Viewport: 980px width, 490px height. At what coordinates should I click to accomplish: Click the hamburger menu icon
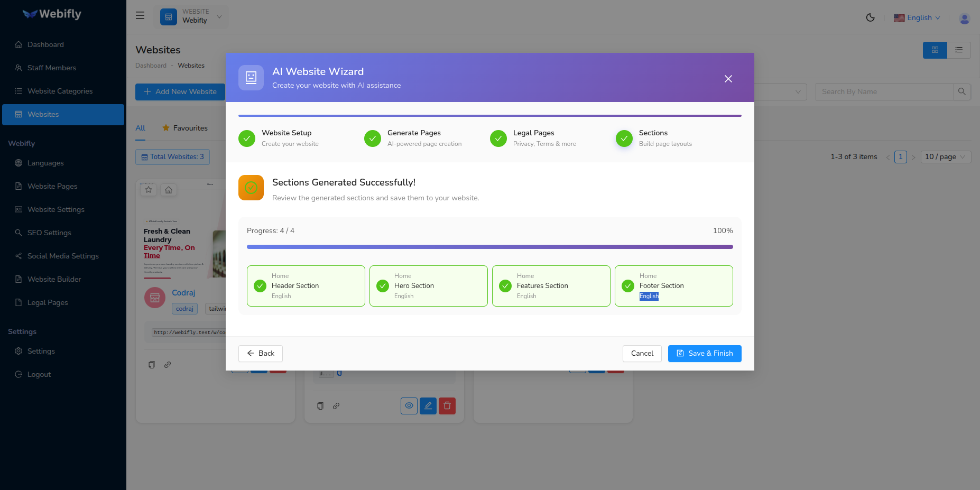click(140, 16)
